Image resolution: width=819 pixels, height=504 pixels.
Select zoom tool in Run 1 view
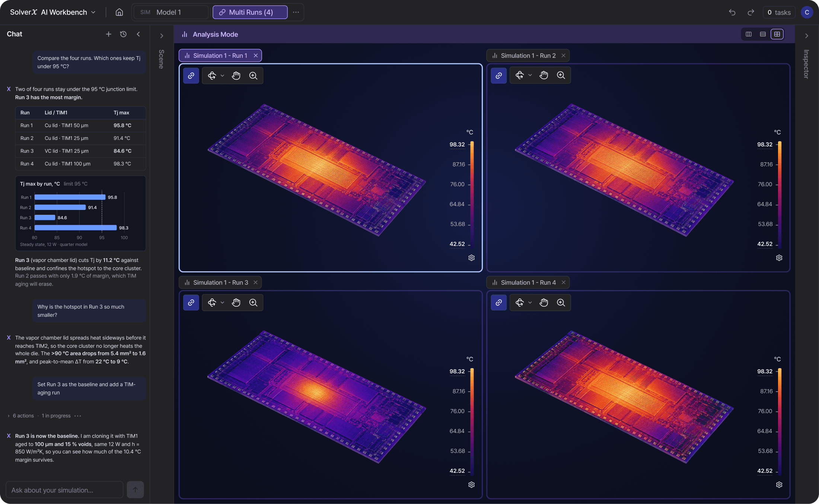[x=253, y=76]
